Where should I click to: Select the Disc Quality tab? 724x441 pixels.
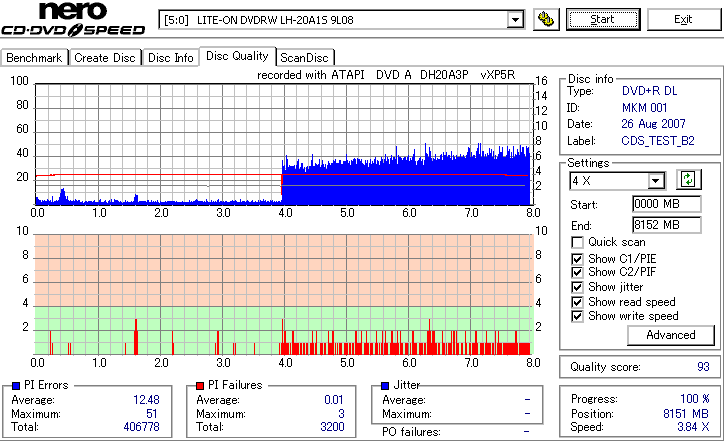click(x=237, y=56)
